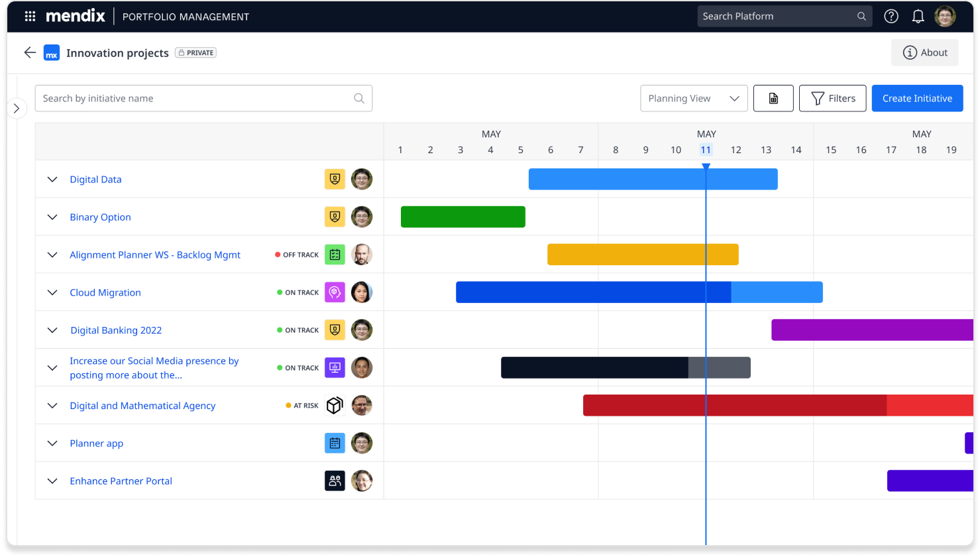Click the Search by initiative name field
The image size is (980, 557).
(195, 98)
